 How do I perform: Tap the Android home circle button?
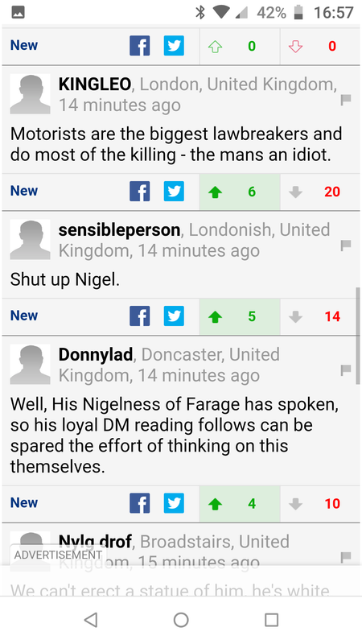pos(181,619)
